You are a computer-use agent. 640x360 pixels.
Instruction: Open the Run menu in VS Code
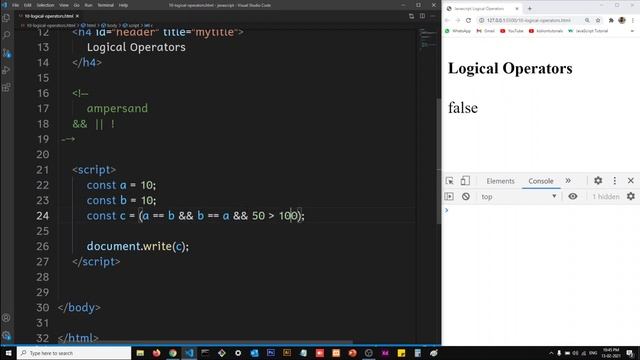tap(89, 5)
